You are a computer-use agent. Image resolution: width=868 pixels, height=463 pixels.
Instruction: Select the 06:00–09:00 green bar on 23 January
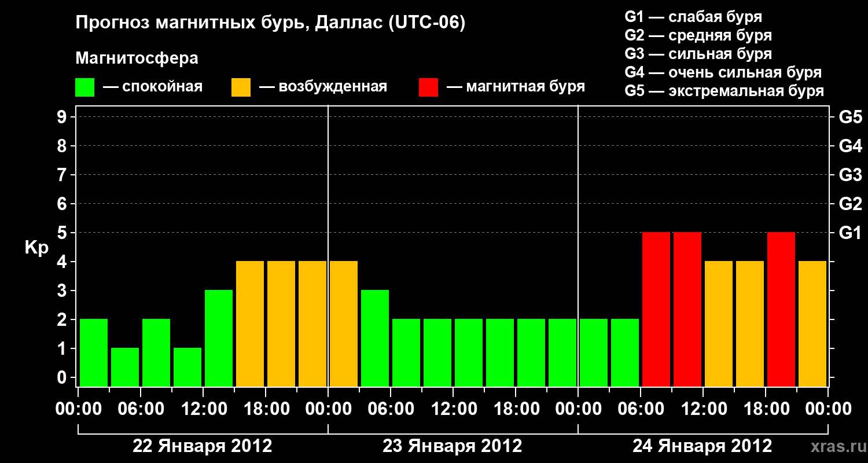click(x=406, y=352)
